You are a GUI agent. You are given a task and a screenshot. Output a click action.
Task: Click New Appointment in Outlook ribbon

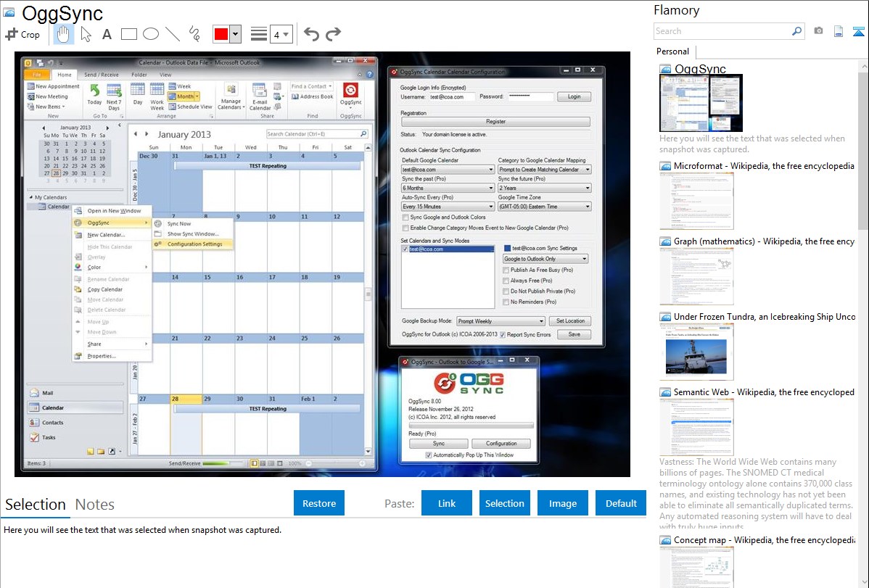pyautogui.click(x=53, y=86)
